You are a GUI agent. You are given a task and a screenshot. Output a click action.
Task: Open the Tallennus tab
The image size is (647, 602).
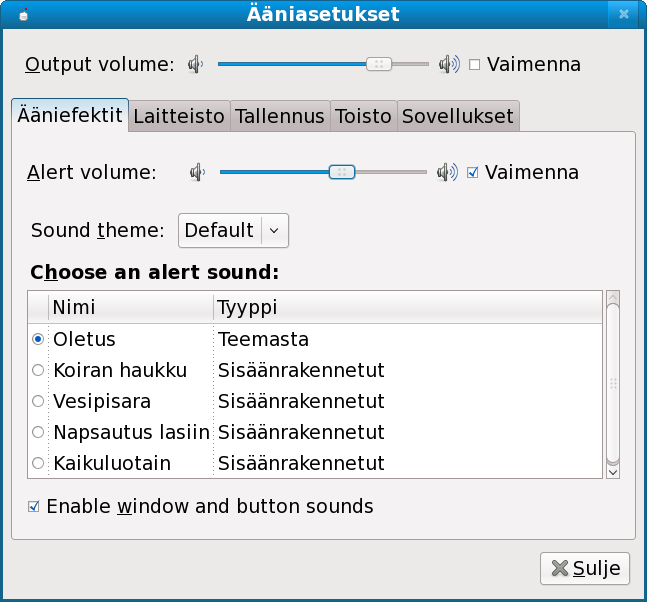pyautogui.click(x=279, y=116)
